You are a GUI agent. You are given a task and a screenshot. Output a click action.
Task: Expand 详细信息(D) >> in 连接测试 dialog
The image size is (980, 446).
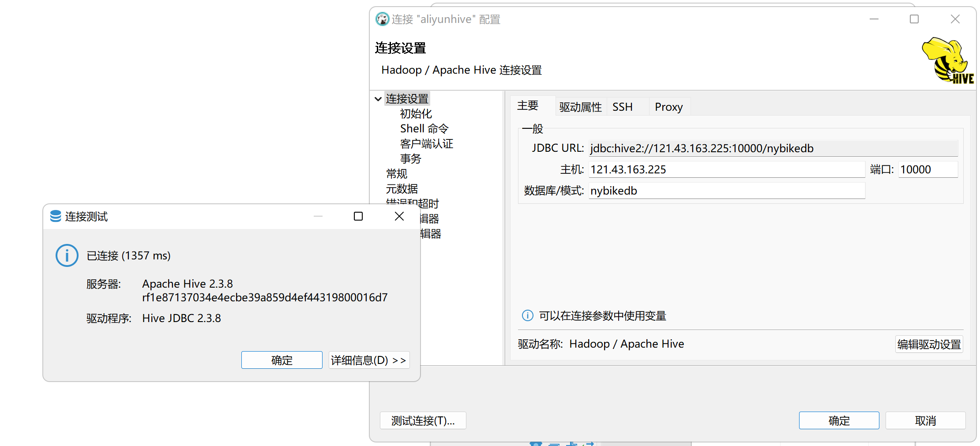click(369, 360)
